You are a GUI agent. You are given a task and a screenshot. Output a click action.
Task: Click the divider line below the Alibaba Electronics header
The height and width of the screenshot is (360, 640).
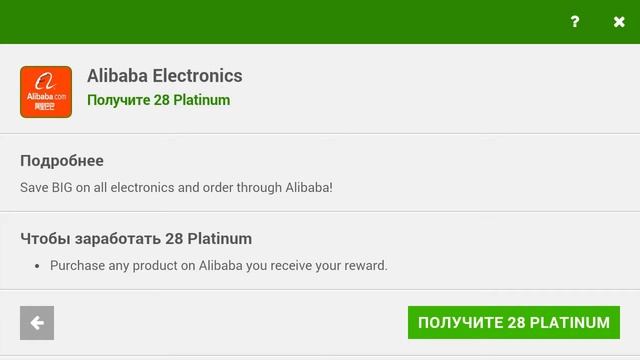320,133
